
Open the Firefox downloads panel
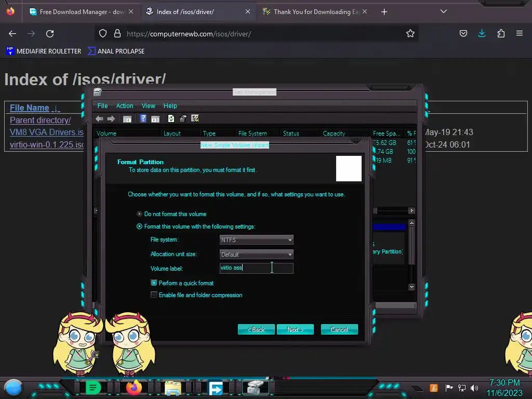click(482, 33)
